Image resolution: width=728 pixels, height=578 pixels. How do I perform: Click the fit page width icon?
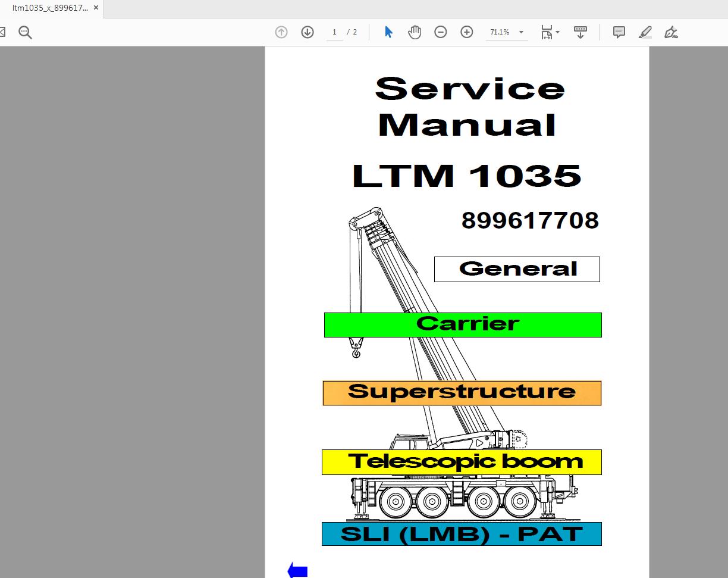(x=547, y=32)
